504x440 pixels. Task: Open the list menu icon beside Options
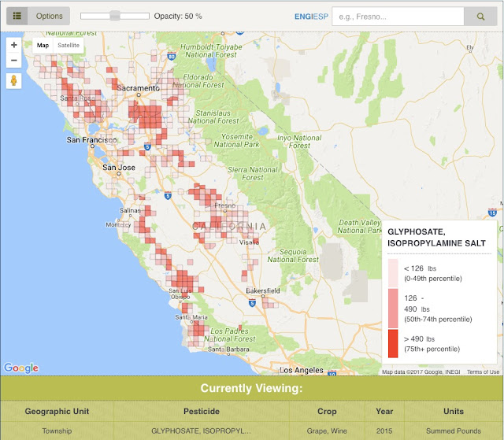point(17,16)
